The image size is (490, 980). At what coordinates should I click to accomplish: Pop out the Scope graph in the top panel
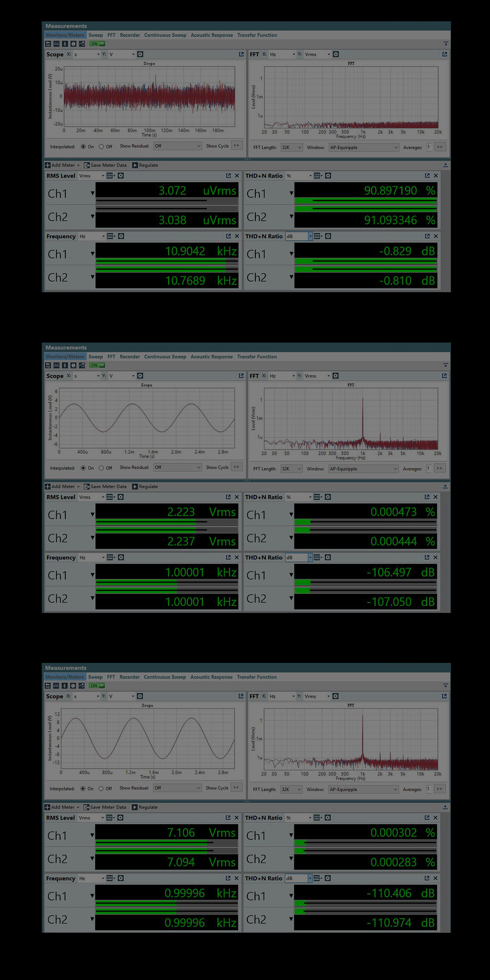[x=241, y=54]
